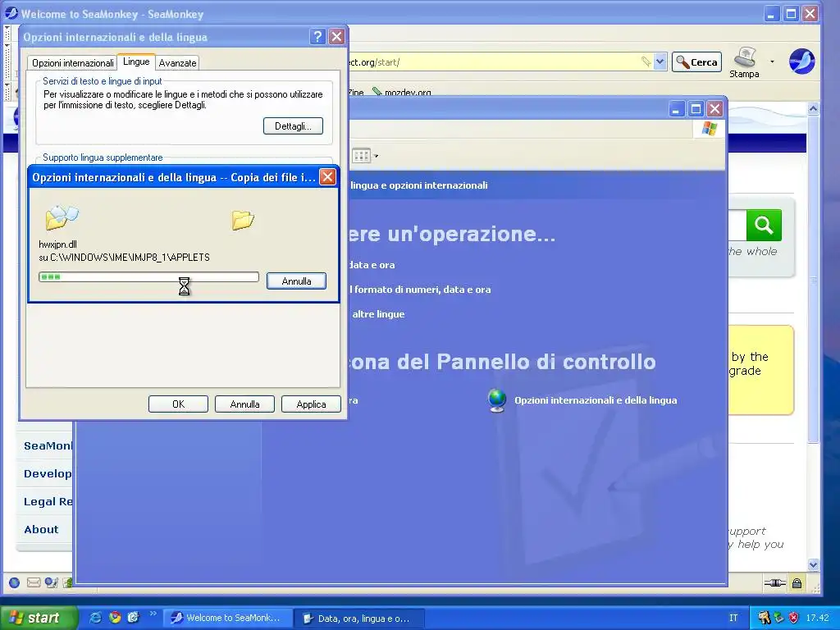Click the padlock security icon in status bar

(x=797, y=583)
